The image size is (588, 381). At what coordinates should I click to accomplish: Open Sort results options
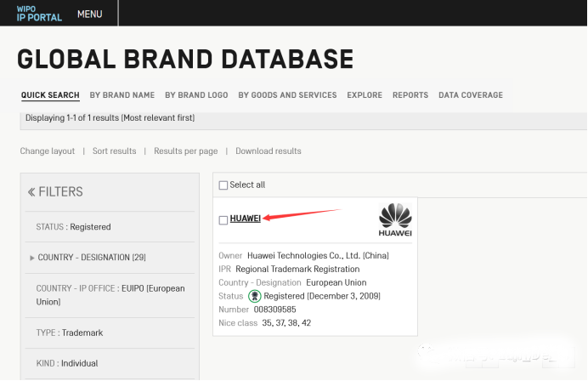(115, 151)
